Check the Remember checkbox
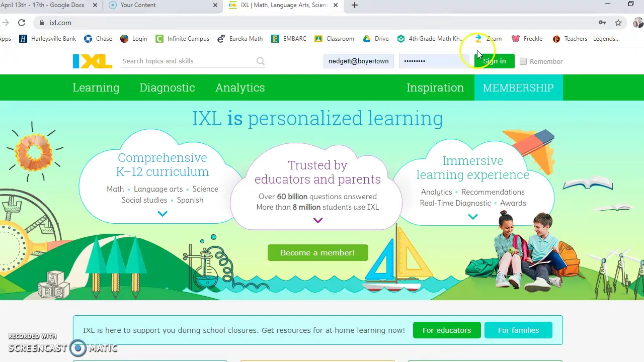The width and height of the screenshot is (644, 362). pos(523,61)
